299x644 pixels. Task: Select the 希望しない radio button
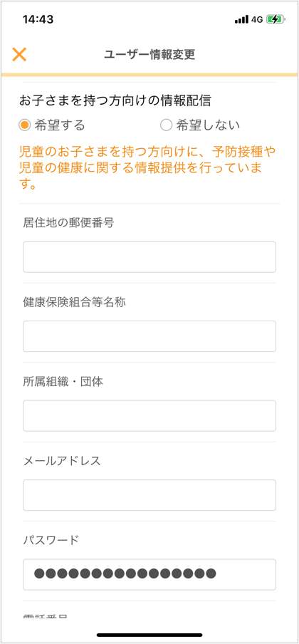pos(167,125)
